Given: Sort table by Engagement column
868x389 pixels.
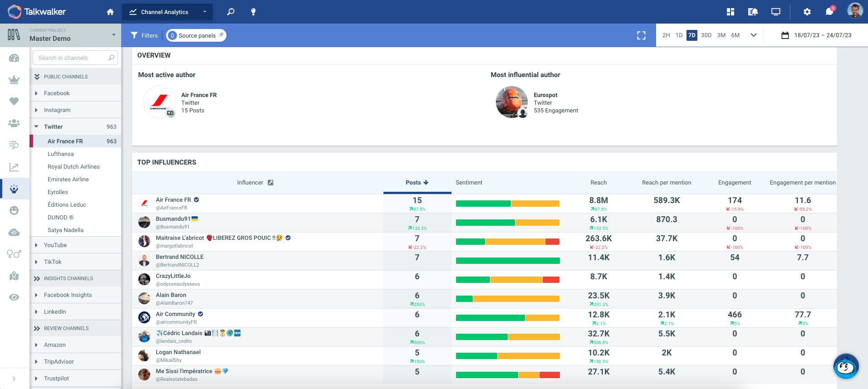Looking at the screenshot, I should pyautogui.click(x=735, y=183).
